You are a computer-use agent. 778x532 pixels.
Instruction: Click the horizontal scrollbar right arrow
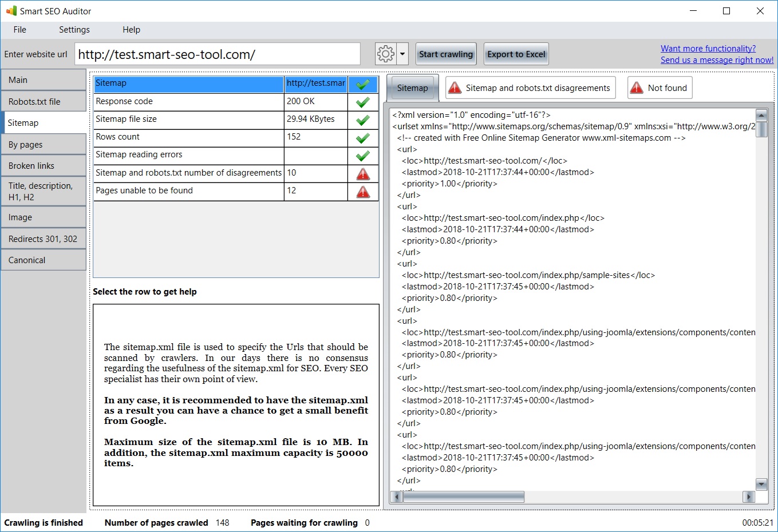749,497
